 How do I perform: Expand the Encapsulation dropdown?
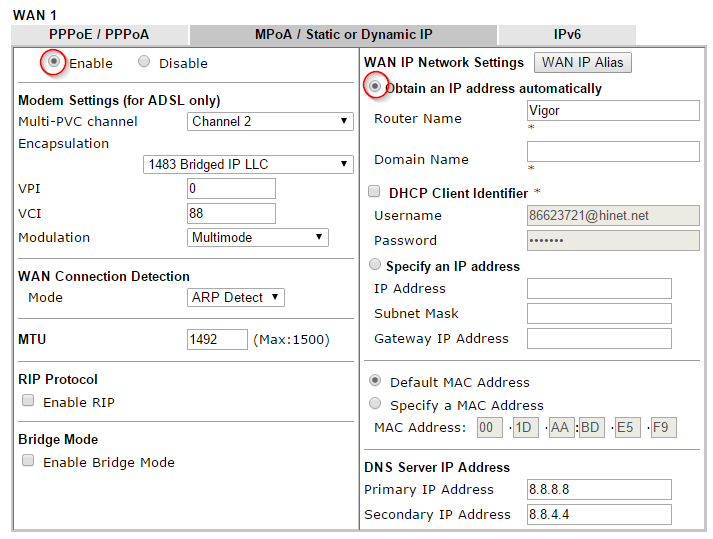248,164
